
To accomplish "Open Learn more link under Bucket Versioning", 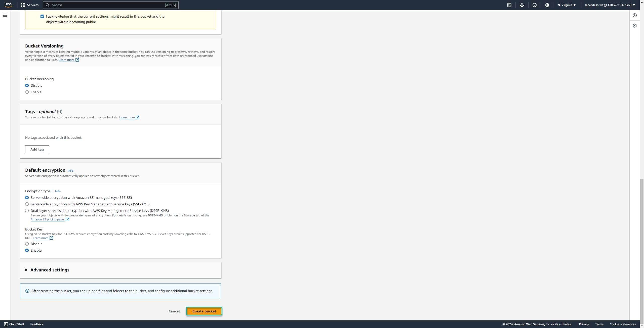I will [66, 60].
